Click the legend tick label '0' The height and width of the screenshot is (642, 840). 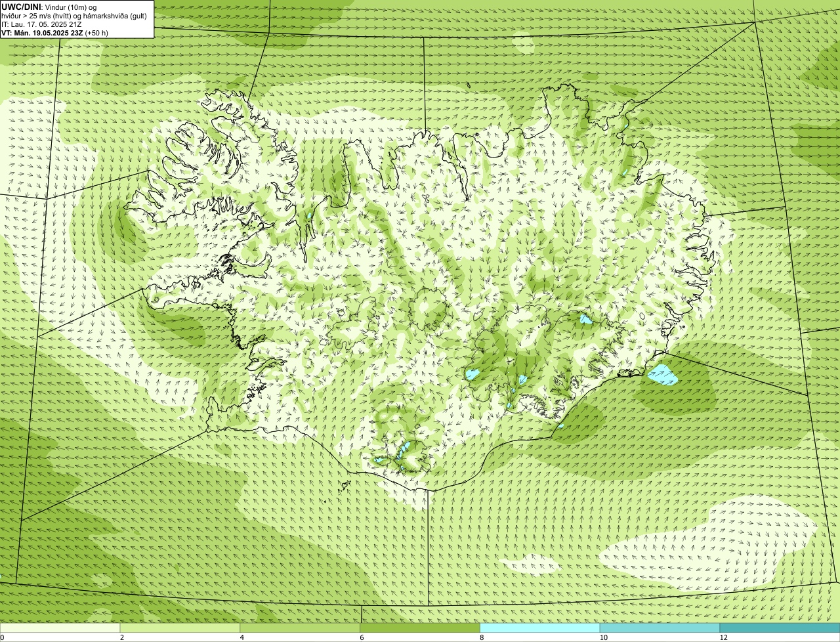click(x=2, y=637)
